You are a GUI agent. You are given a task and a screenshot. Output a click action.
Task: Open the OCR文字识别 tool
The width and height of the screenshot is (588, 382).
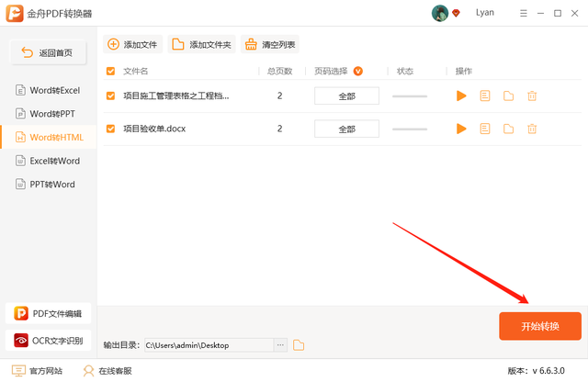tap(48, 341)
